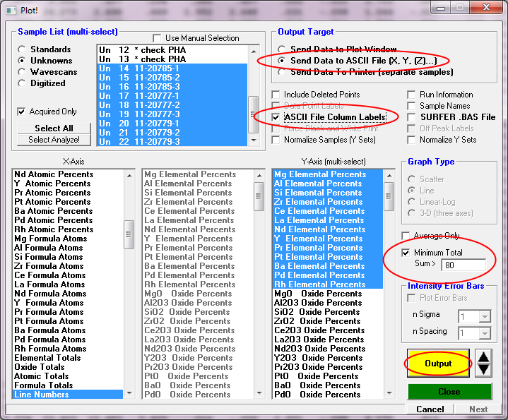Toggle the Acquired Only checkbox
The image size is (508, 420).
point(22,112)
